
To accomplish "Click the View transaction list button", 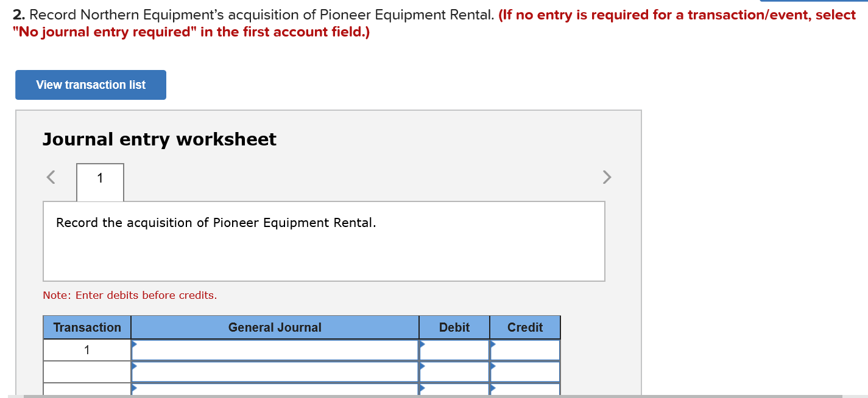I will (90, 85).
